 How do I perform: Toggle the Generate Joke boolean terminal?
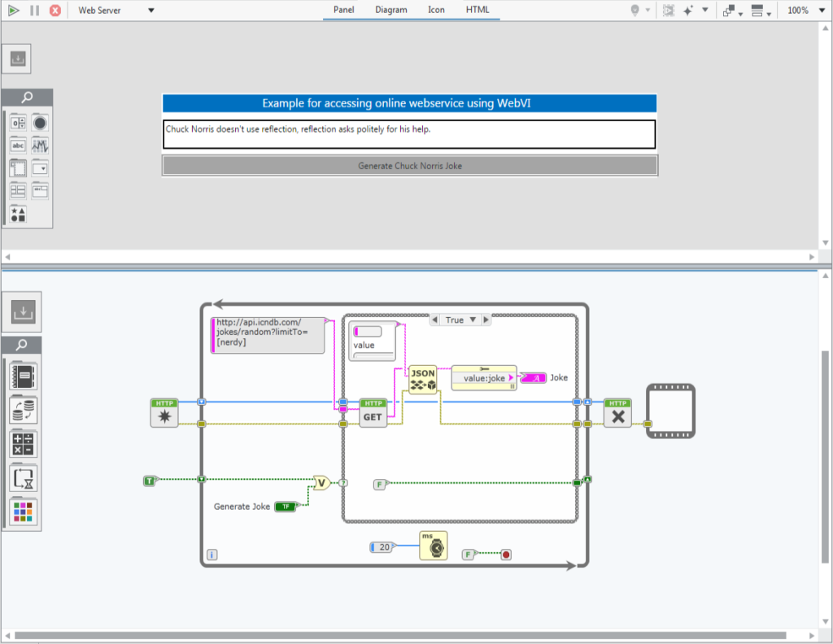(286, 507)
